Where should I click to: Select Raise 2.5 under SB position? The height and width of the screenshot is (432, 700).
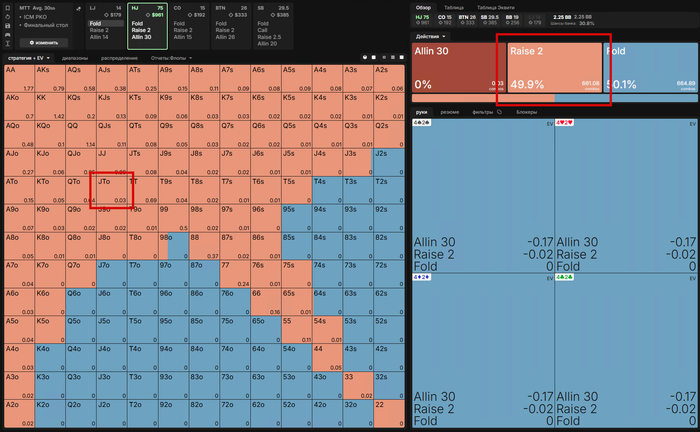tap(269, 37)
